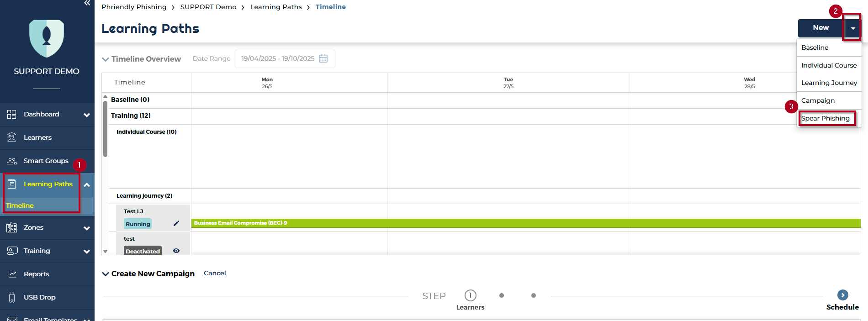Click the Support Demo shield logo

pos(47,38)
